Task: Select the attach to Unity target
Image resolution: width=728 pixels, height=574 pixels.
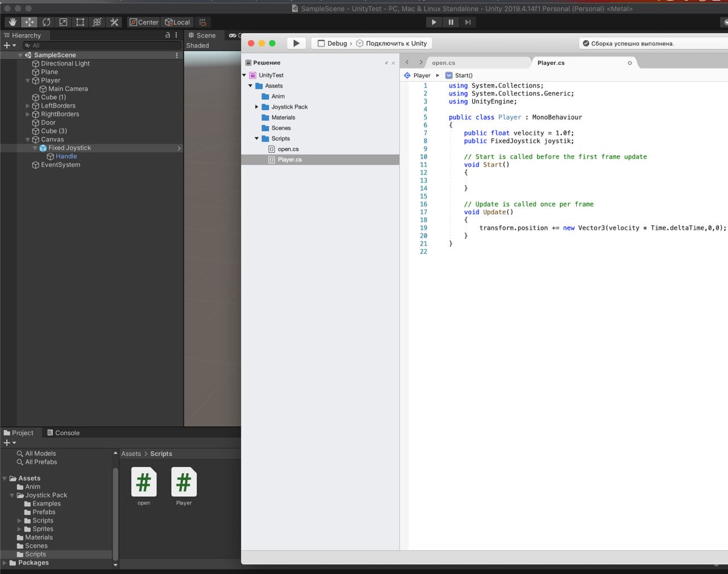Action: pyautogui.click(x=391, y=43)
